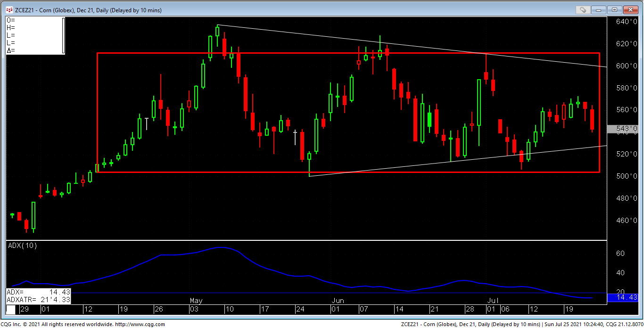Click the 26 date on time axis
The width and height of the screenshot is (644, 328).
click(158, 310)
